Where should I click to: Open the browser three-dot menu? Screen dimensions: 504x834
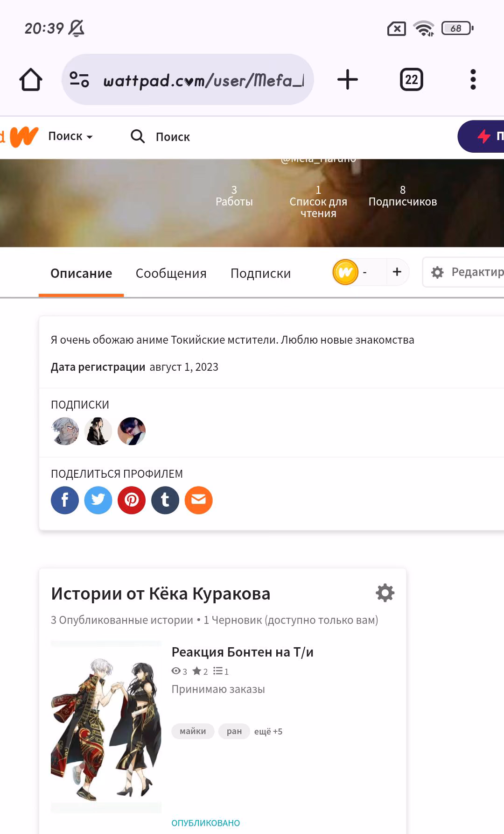(473, 79)
